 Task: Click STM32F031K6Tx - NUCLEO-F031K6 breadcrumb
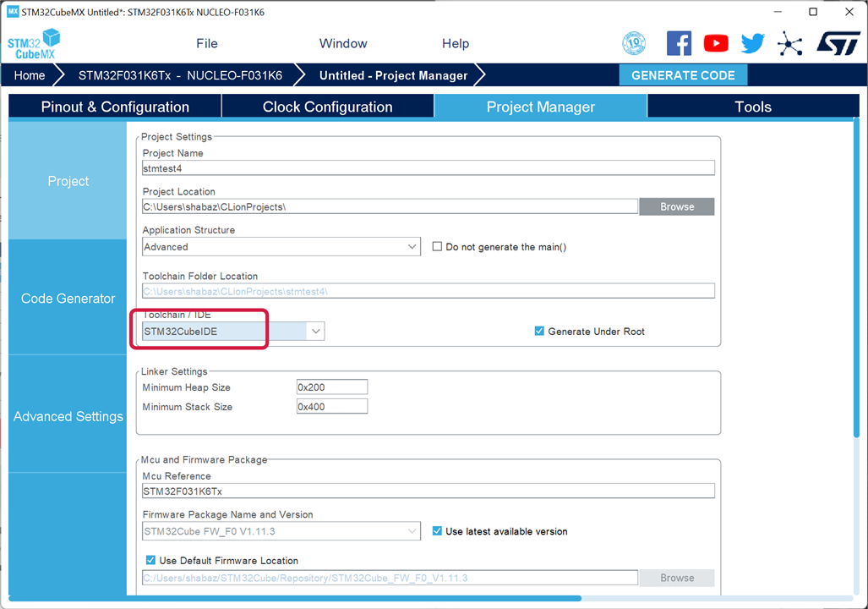click(180, 75)
